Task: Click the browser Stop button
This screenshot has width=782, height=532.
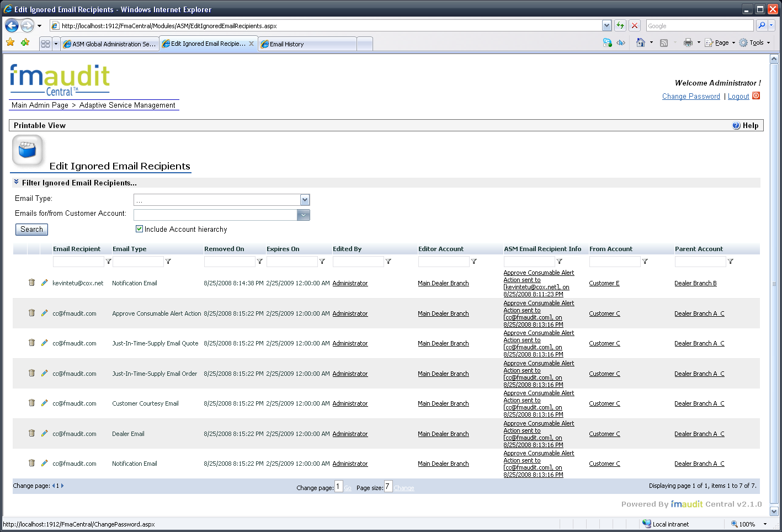Action: (635, 25)
